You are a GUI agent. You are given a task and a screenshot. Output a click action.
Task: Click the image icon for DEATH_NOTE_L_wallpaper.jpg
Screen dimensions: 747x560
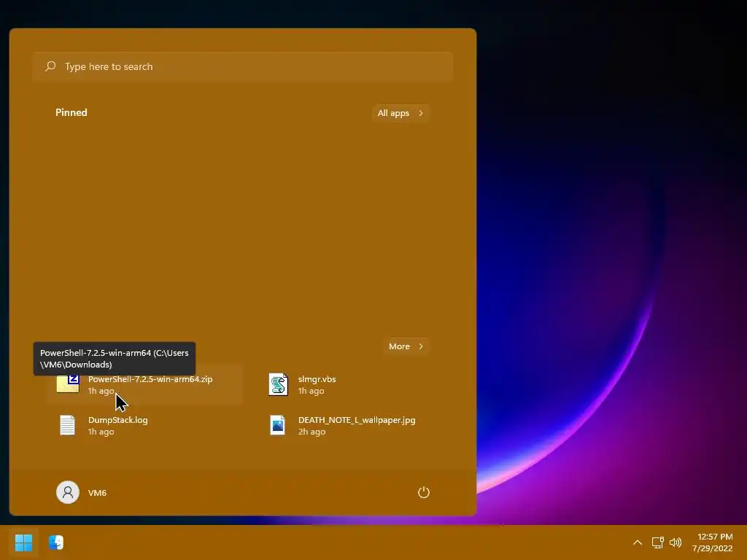pos(277,425)
